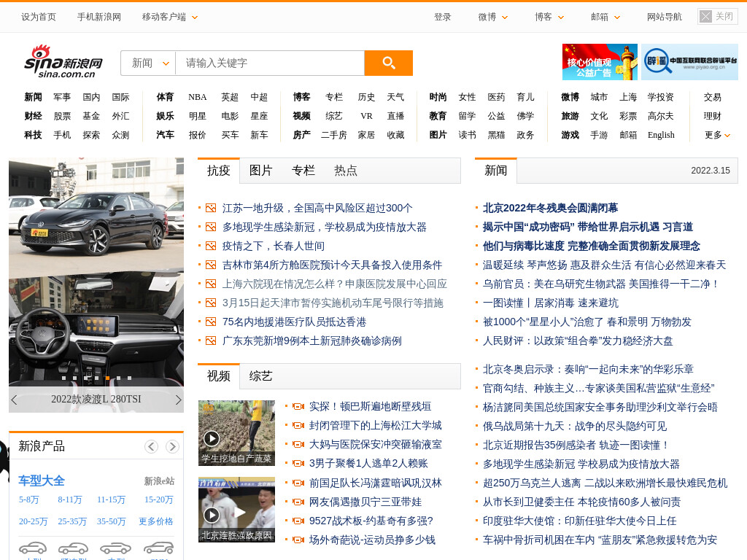Open 财经 finance navigation category
Image resolution: width=747 pixels, height=560 pixels.
click(x=33, y=116)
